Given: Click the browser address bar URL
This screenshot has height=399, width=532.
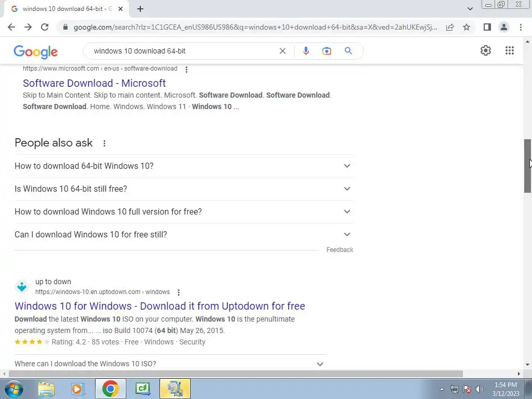Looking at the screenshot, I should click(x=255, y=27).
